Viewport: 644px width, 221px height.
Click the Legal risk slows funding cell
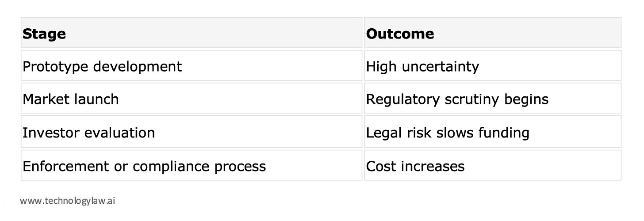[493, 132]
